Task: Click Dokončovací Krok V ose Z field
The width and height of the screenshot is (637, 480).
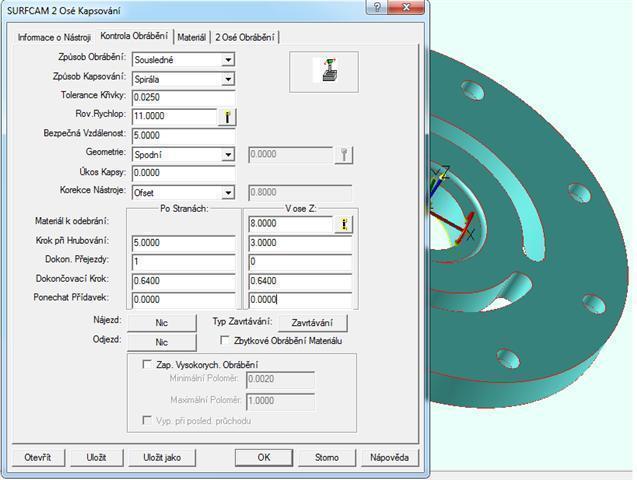Action: point(300,281)
